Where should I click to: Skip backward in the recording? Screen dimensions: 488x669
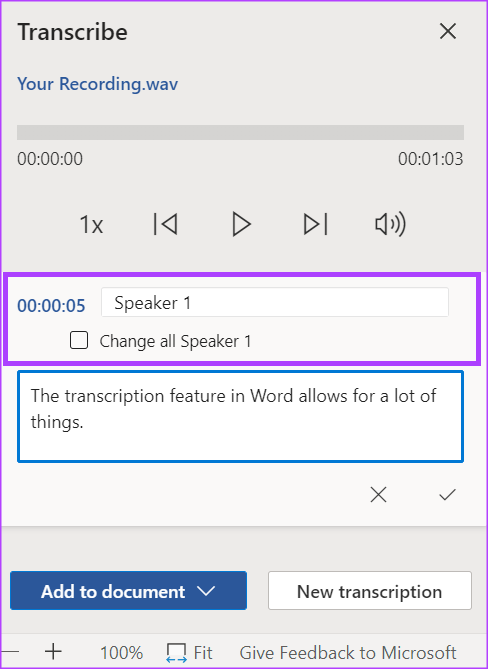(x=166, y=224)
